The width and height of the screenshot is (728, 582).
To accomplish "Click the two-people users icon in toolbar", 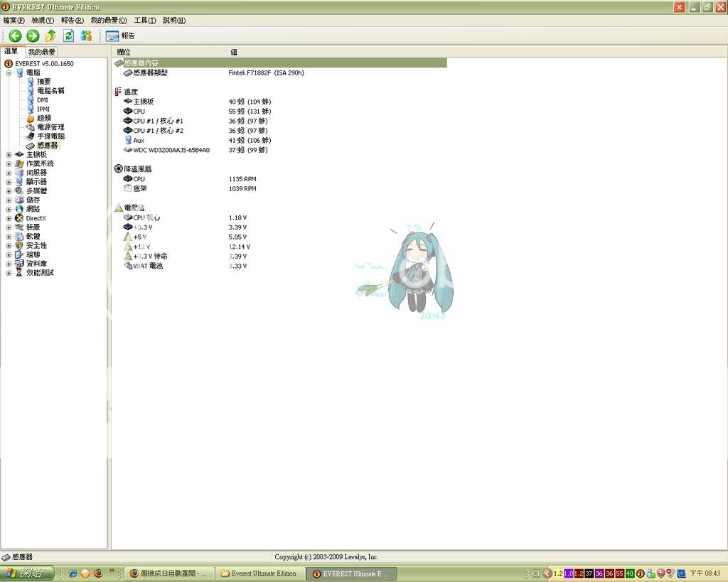I will pos(86,36).
